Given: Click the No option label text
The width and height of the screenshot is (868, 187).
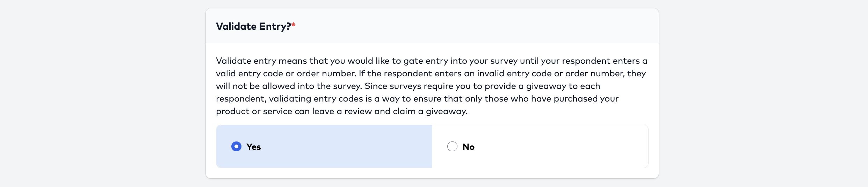Looking at the screenshot, I should click(x=468, y=147).
